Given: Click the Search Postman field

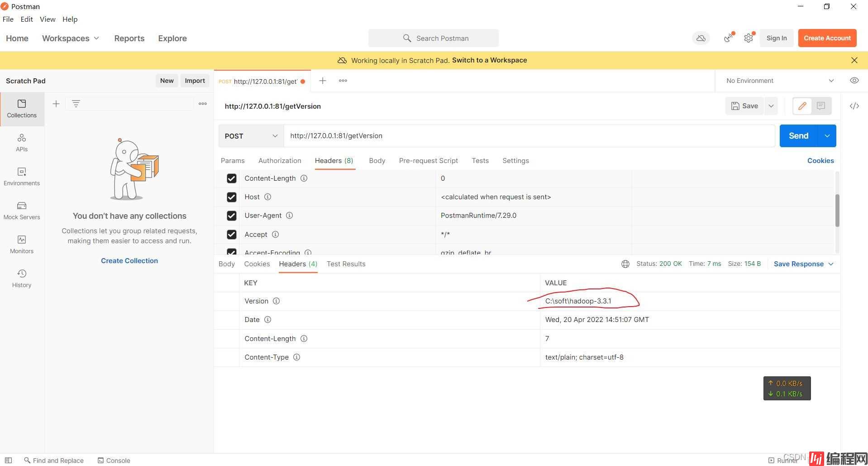Looking at the screenshot, I should (434, 38).
